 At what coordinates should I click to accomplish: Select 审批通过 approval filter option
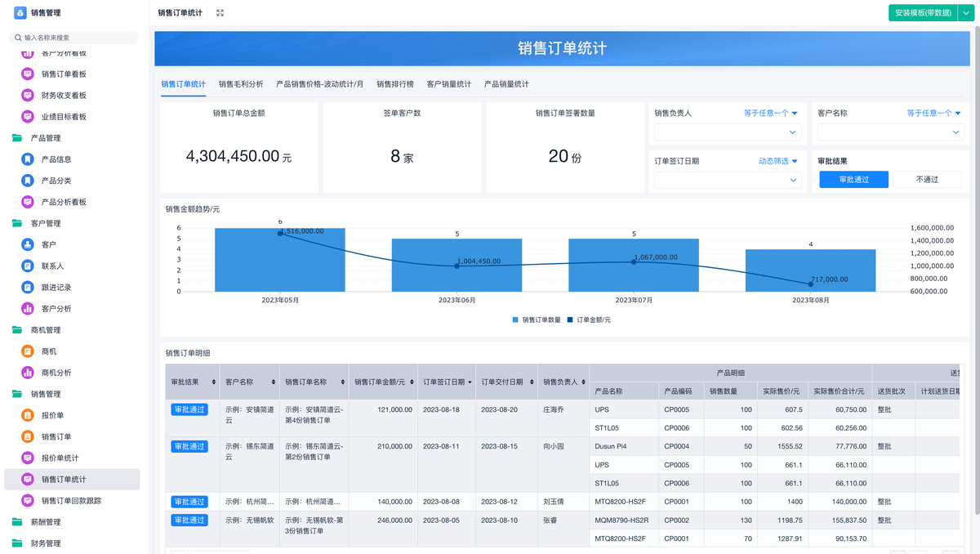[853, 180]
